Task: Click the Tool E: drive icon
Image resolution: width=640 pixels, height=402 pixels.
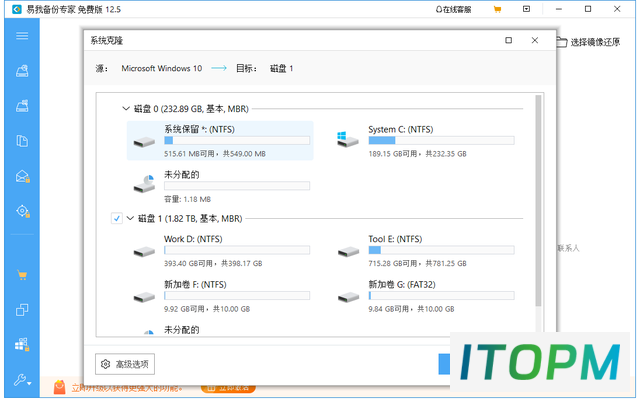Action: (348, 252)
